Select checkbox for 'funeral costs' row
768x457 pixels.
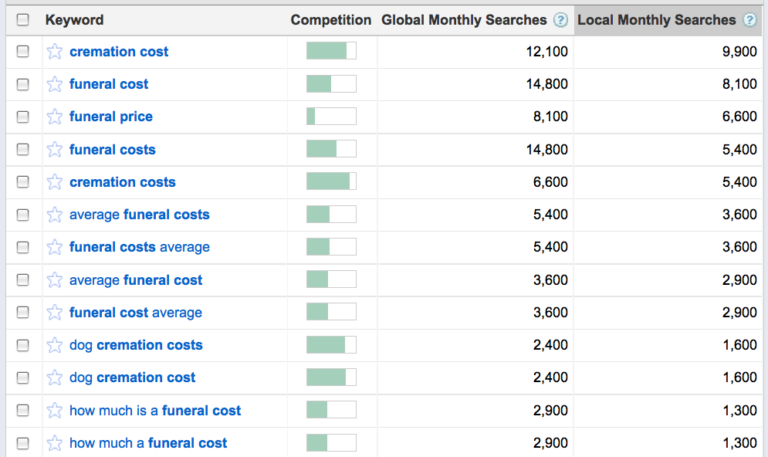(23, 150)
